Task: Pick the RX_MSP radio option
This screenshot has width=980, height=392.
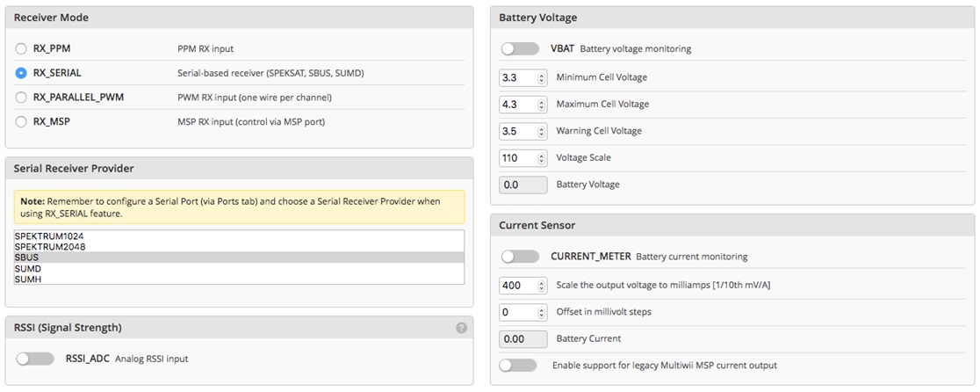Action: pyautogui.click(x=21, y=122)
